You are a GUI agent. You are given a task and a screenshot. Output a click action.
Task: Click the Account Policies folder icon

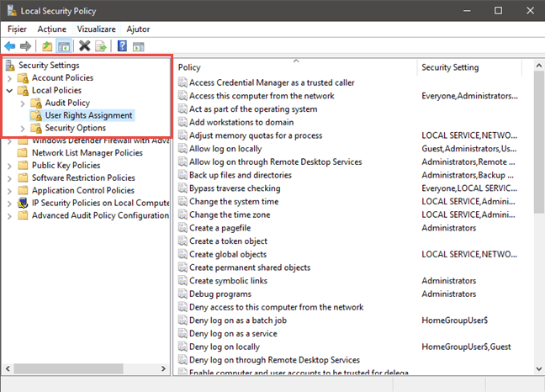click(x=23, y=78)
